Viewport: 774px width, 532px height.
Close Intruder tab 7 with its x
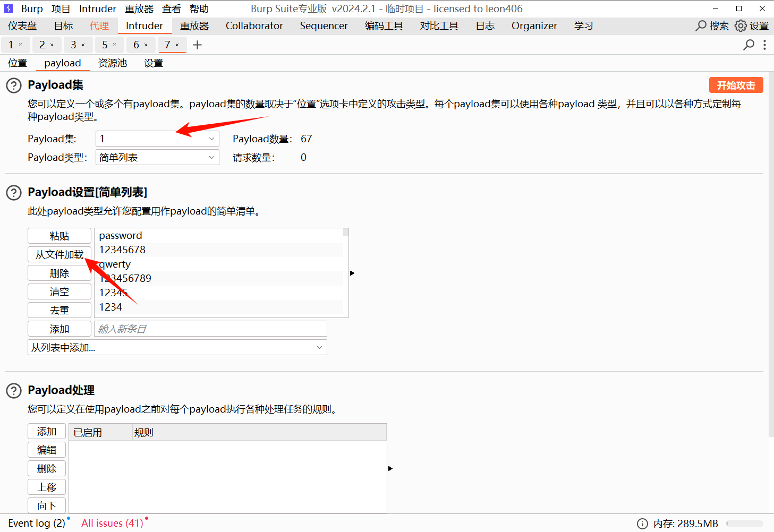(x=177, y=45)
